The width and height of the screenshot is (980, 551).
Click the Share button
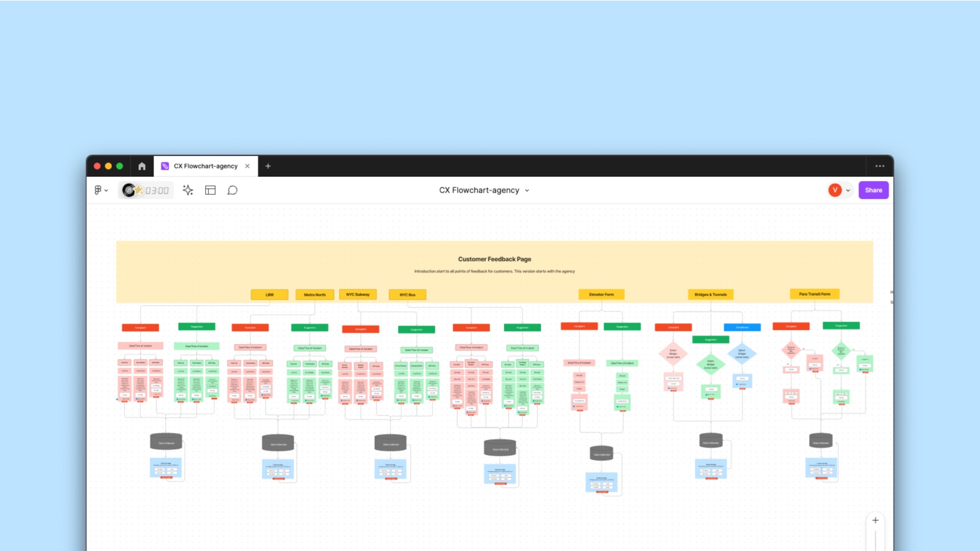(x=873, y=190)
